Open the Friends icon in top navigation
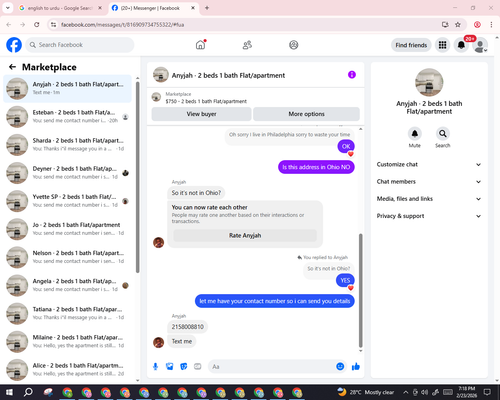Image resolution: width=500 pixels, height=400 pixels. point(247,45)
